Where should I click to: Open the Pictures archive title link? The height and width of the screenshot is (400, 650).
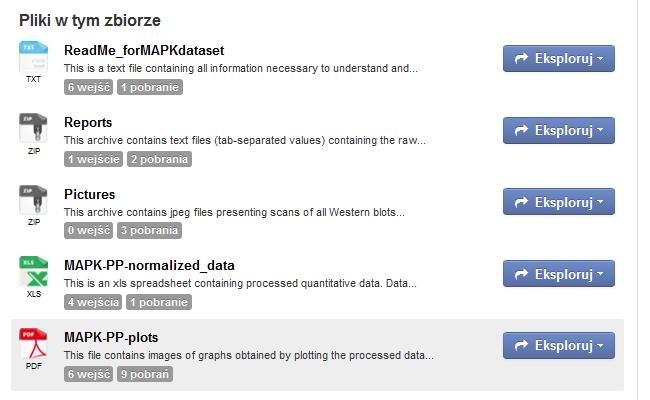tap(90, 194)
